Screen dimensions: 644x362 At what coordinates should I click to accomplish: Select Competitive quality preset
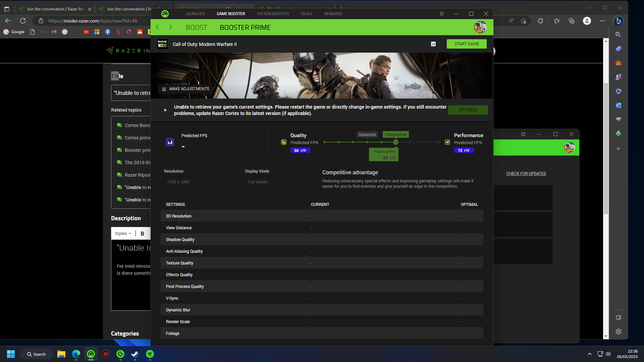[x=395, y=134]
